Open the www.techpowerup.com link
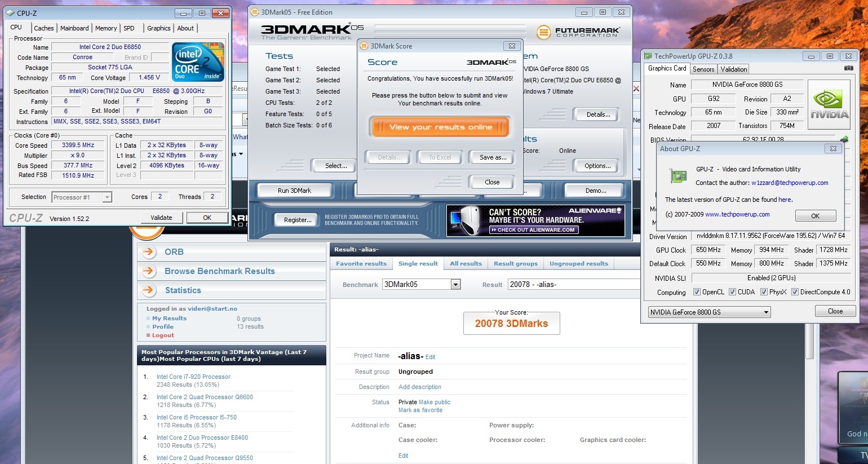The height and width of the screenshot is (464, 868). tap(737, 214)
